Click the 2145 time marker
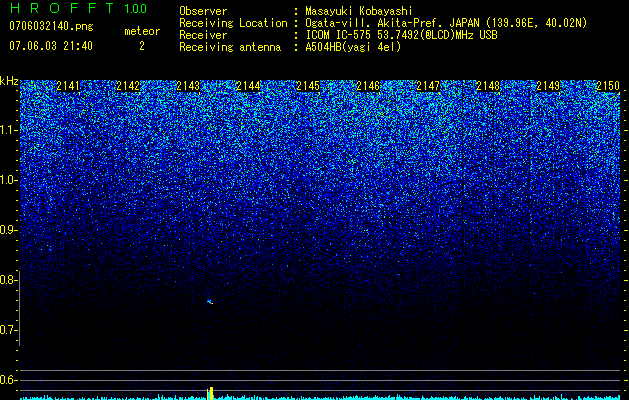The height and width of the screenshot is (400, 629). (308, 86)
